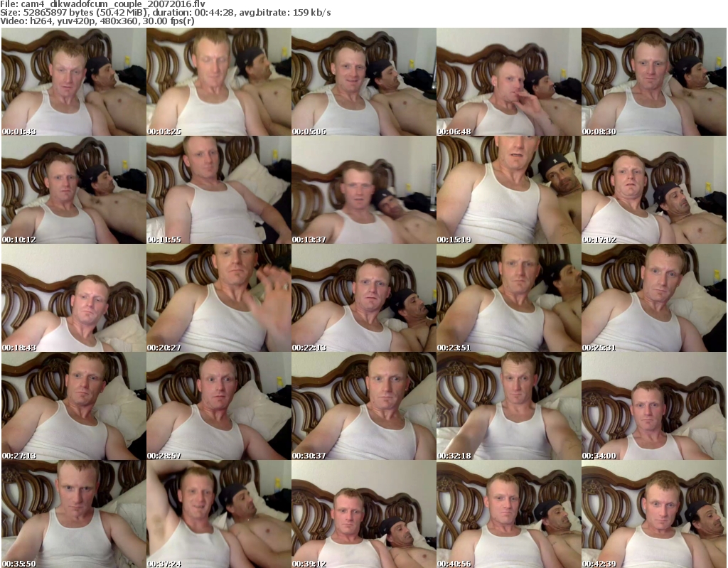Screen dimensions: 728x568
Task: Select the frame timestamped 00:23:51
Action: click(x=509, y=298)
